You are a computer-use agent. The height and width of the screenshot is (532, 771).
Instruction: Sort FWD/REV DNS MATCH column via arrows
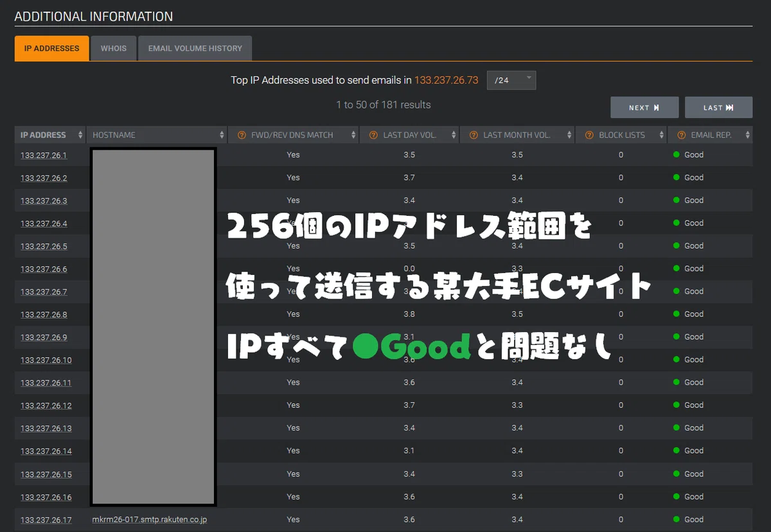(x=353, y=135)
